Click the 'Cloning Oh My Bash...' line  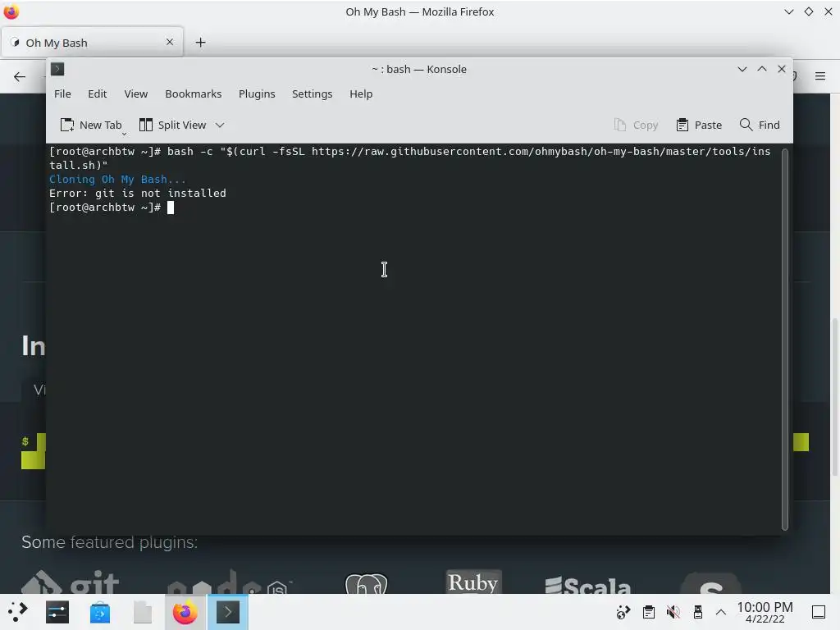click(117, 180)
